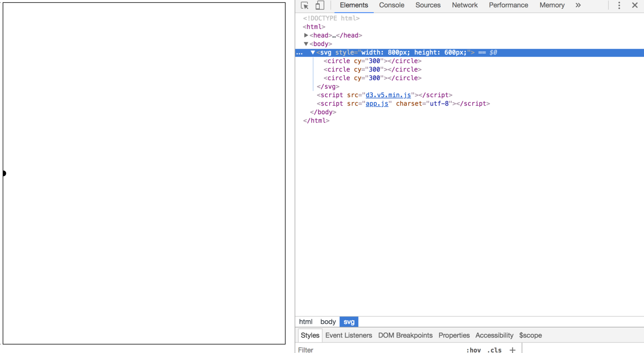Select the closing </body> tag row
The height and width of the screenshot is (353, 644).
point(323,112)
